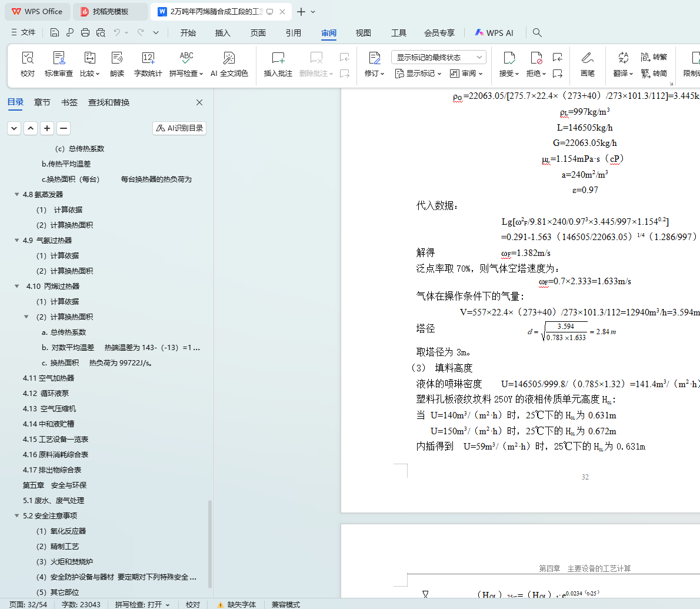This screenshot has height=609, width=700.
Task: Collapse the 4.9 气氨过热器 outline node
Action: click(x=16, y=240)
